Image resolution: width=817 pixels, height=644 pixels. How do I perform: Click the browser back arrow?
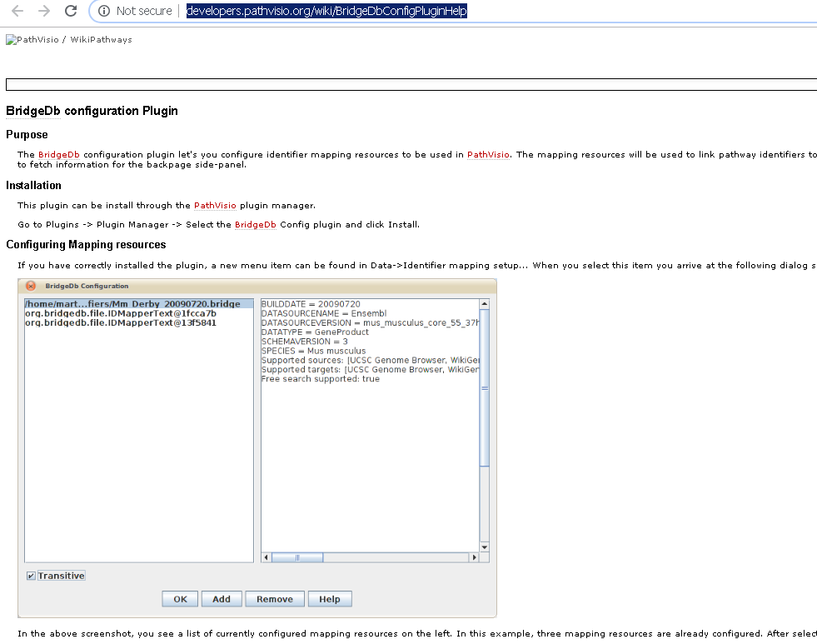pos(17,11)
